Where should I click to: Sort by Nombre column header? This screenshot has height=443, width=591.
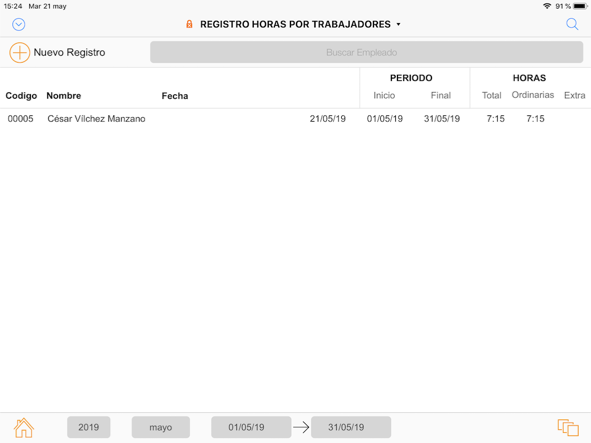point(64,96)
